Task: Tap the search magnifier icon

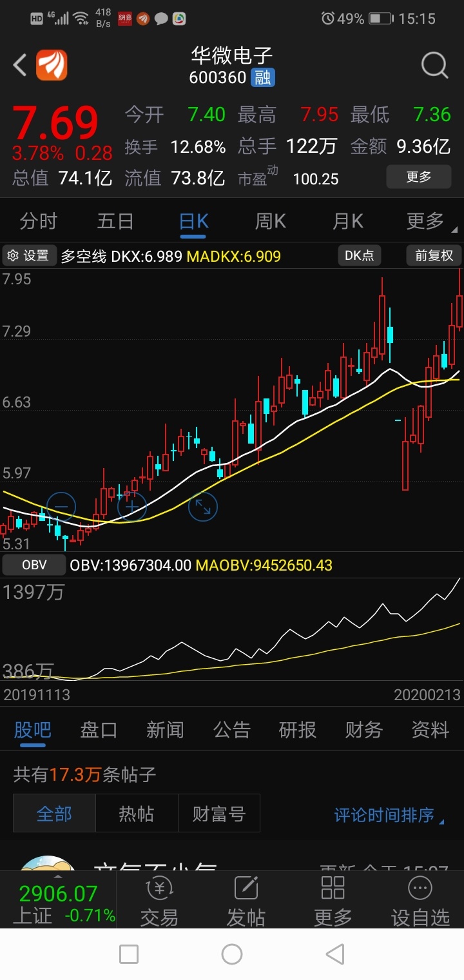Action: coord(434,66)
